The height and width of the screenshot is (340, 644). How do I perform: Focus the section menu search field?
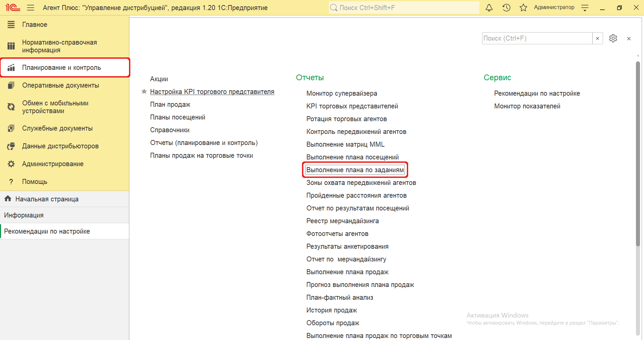click(537, 38)
